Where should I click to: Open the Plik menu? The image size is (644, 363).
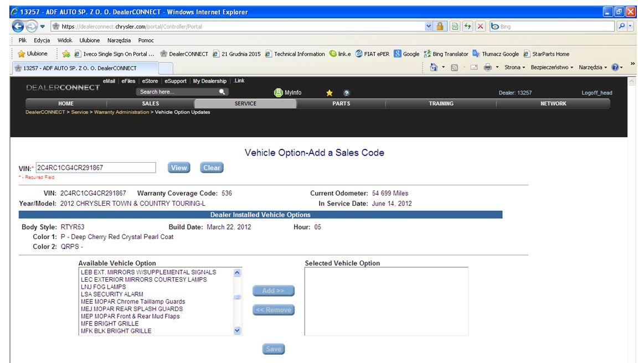coord(23,40)
